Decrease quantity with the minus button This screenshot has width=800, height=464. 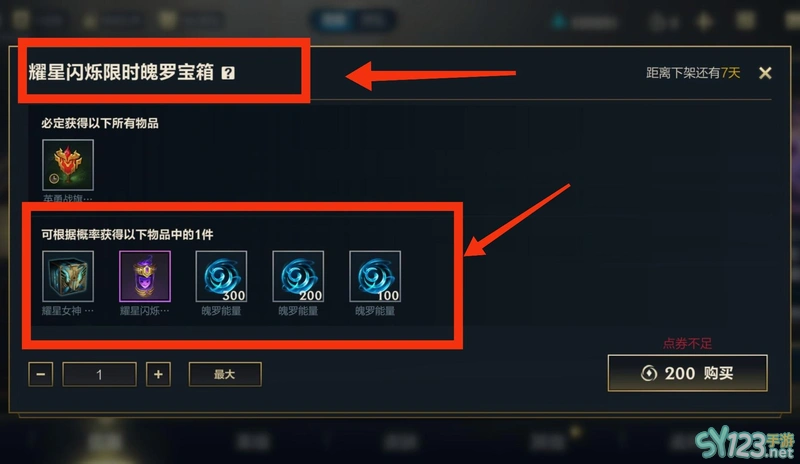point(41,374)
